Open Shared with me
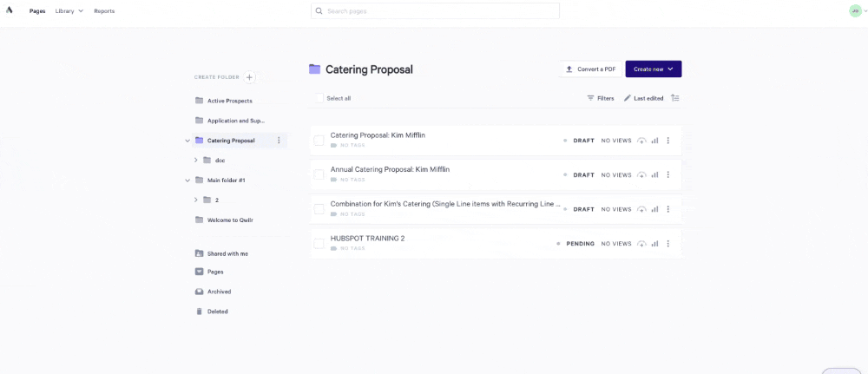The height and width of the screenshot is (374, 868). click(x=222, y=253)
